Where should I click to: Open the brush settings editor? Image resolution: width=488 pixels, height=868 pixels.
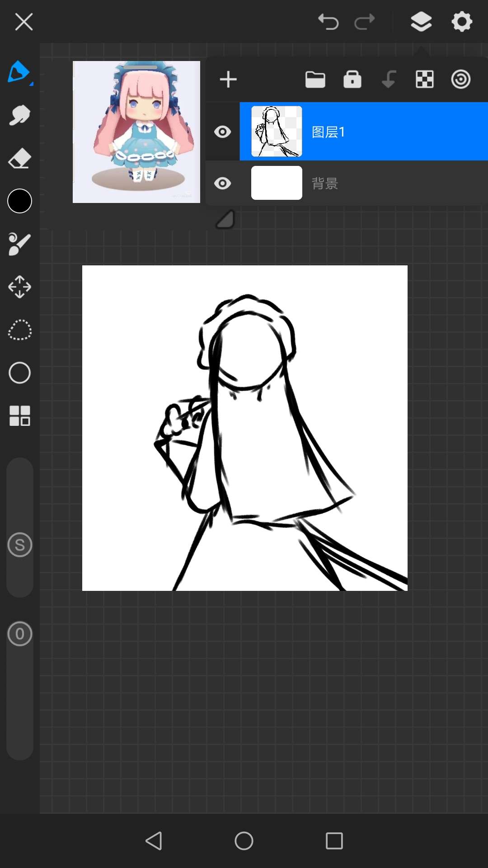[x=19, y=244]
